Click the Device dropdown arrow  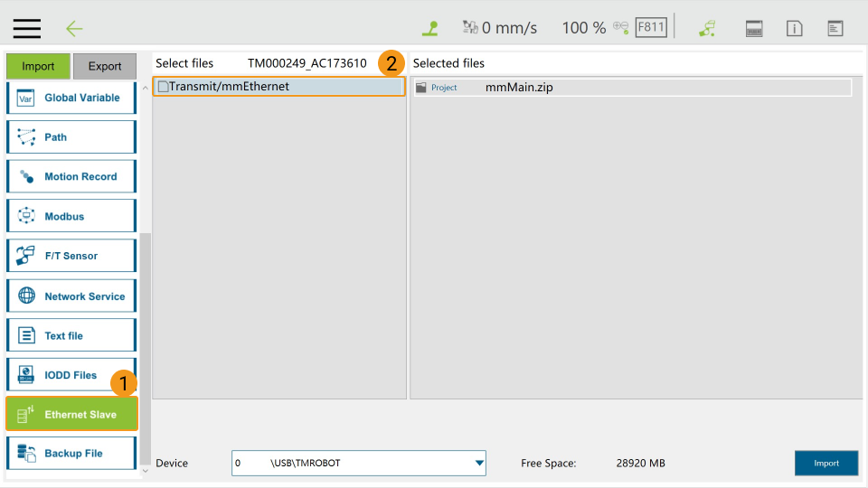tap(479, 463)
